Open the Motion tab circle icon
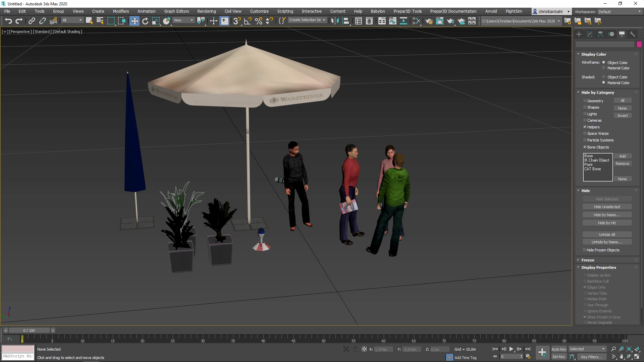Image resolution: width=644 pixels, height=362 pixels. point(611,34)
